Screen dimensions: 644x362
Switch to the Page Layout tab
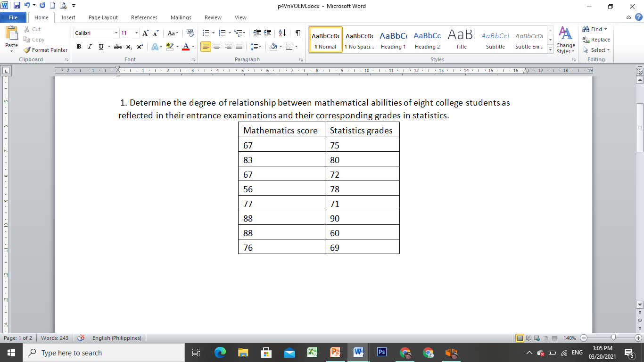pyautogui.click(x=103, y=17)
